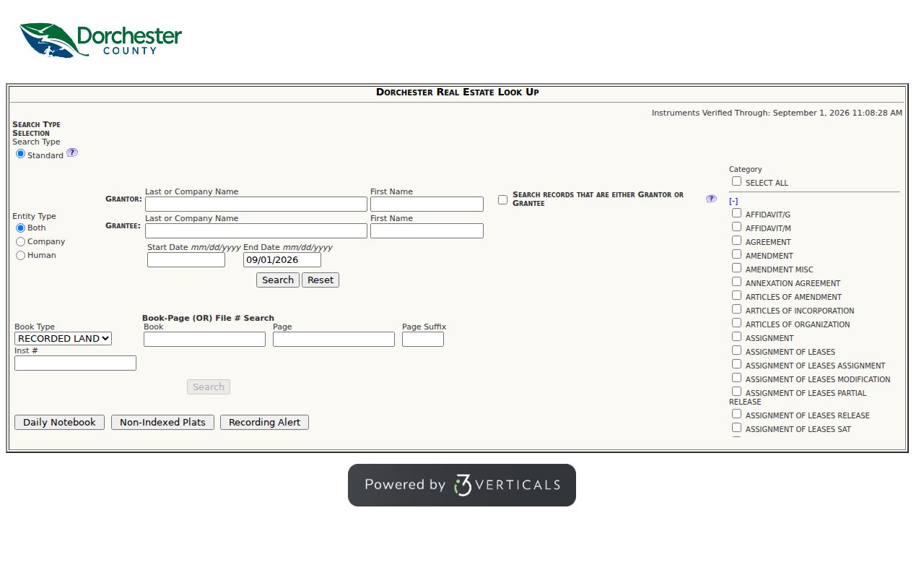Check the AFFIDAVIT/G category
The image size is (924, 578).
(x=736, y=213)
